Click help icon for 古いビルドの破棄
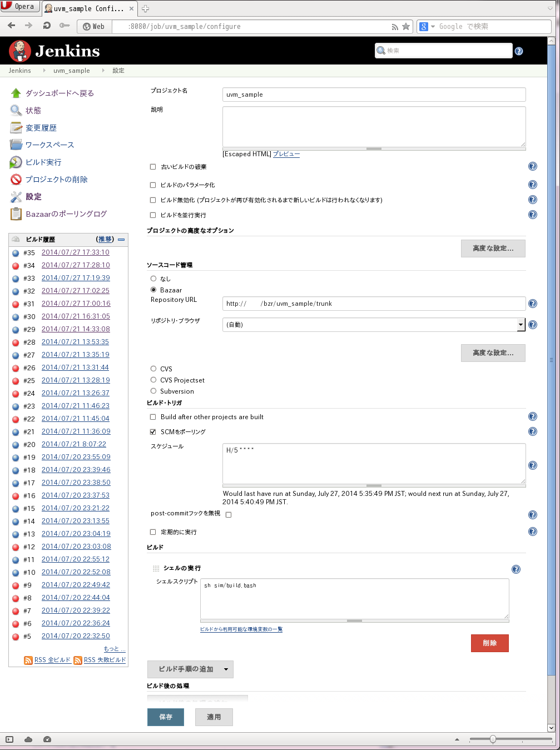 (x=533, y=166)
